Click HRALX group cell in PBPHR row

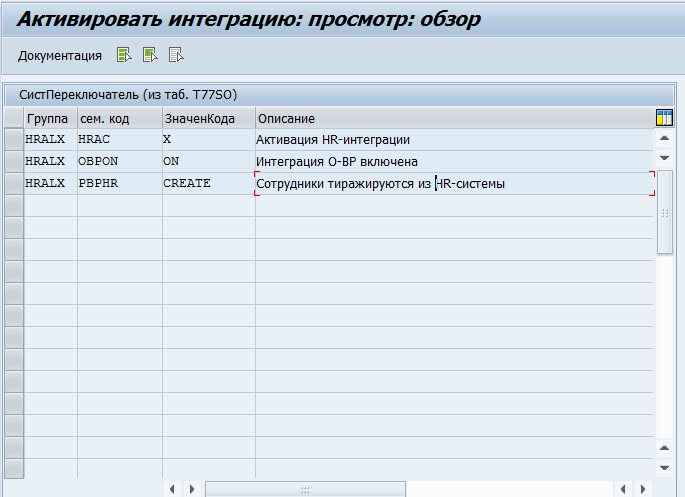coord(51,183)
